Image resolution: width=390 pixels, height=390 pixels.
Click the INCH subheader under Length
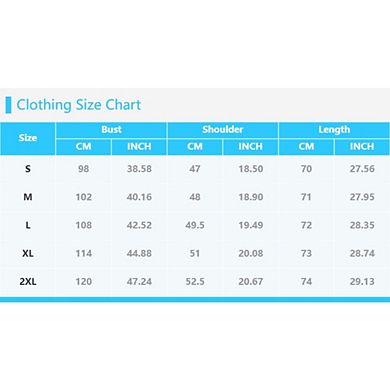362,147
